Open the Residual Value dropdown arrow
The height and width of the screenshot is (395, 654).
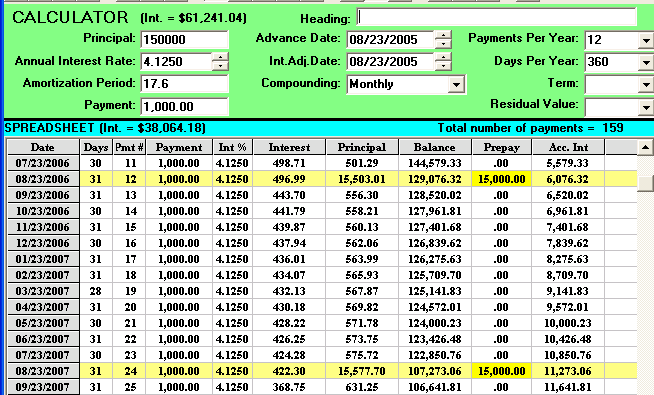click(x=646, y=107)
